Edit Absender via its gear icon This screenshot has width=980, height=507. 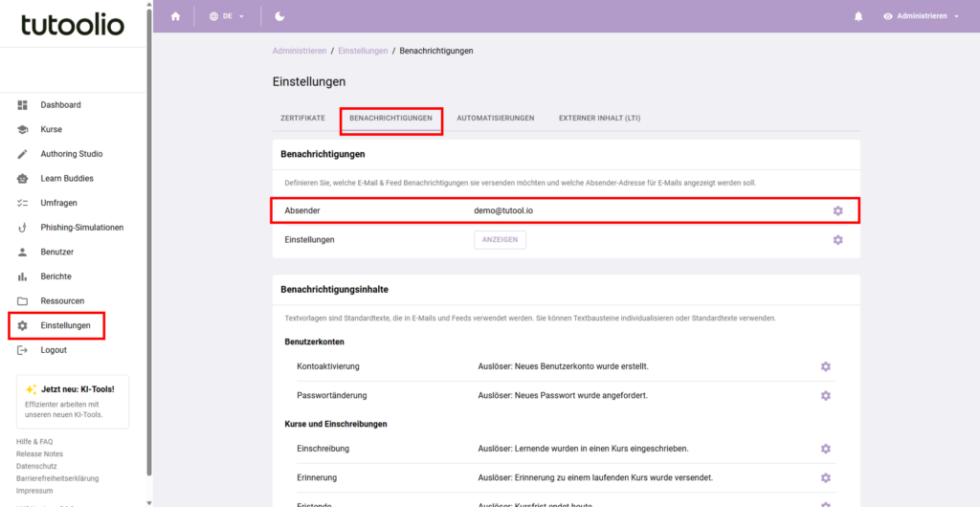pyautogui.click(x=838, y=211)
